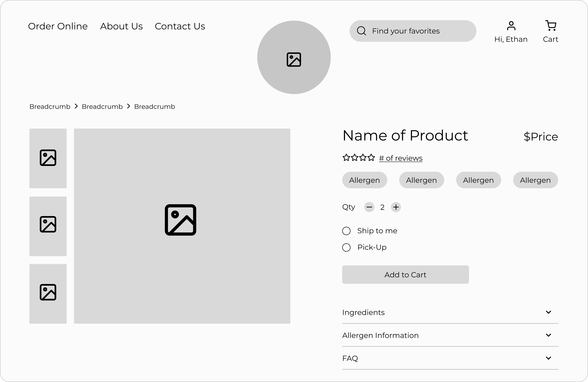Expand the FAQ section
This screenshot has height=382, width=588.
click(450, 358)
